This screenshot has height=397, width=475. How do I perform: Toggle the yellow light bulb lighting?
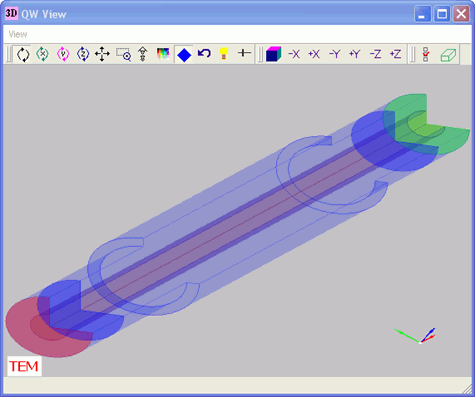tap(224, 54)
